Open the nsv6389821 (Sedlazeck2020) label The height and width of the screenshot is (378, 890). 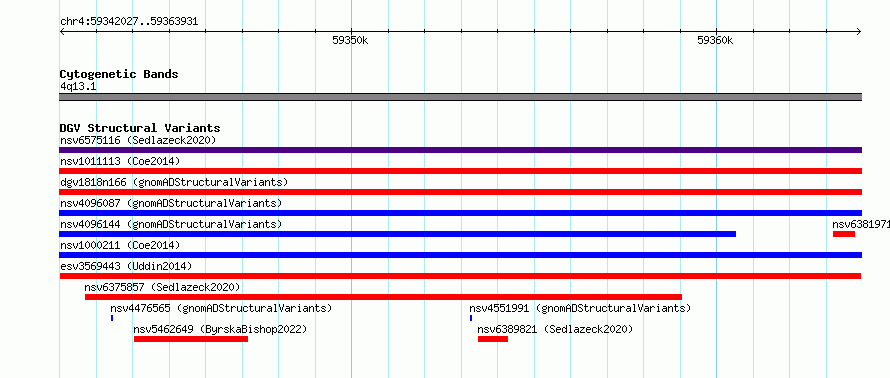[555, 329]
